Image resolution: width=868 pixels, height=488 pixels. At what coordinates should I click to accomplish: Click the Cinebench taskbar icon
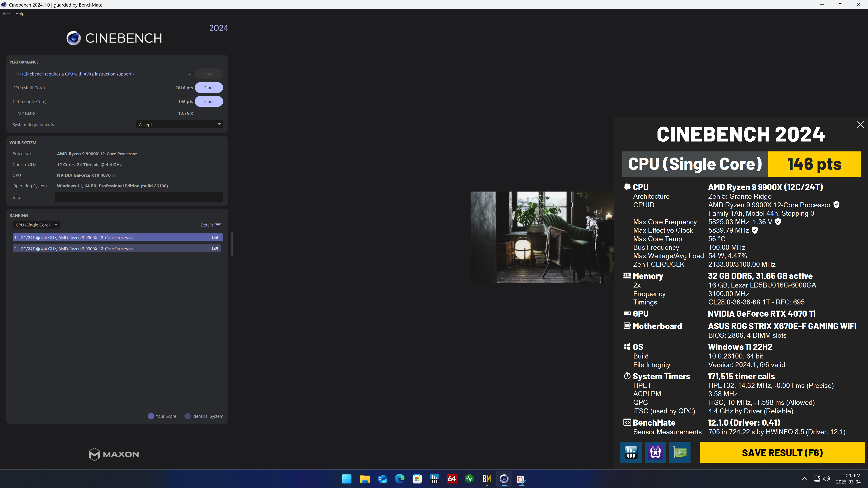click(x=504, y=479)
